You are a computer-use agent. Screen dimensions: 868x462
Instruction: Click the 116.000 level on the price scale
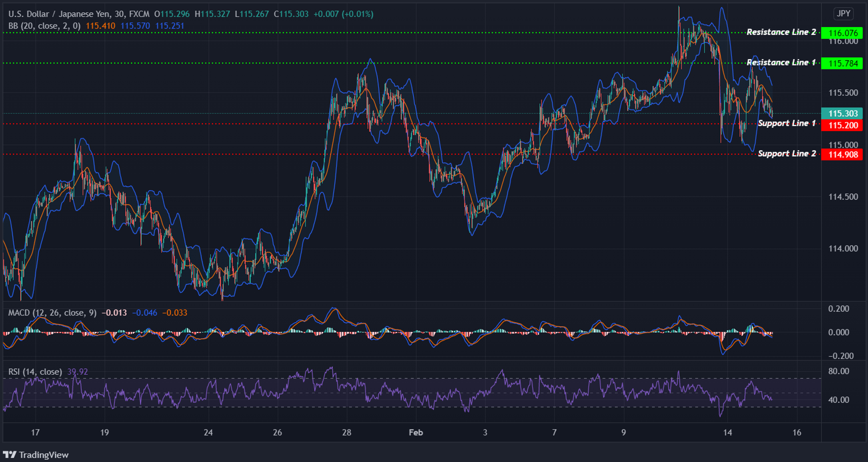pyautogui.click(x=842, y=41)
